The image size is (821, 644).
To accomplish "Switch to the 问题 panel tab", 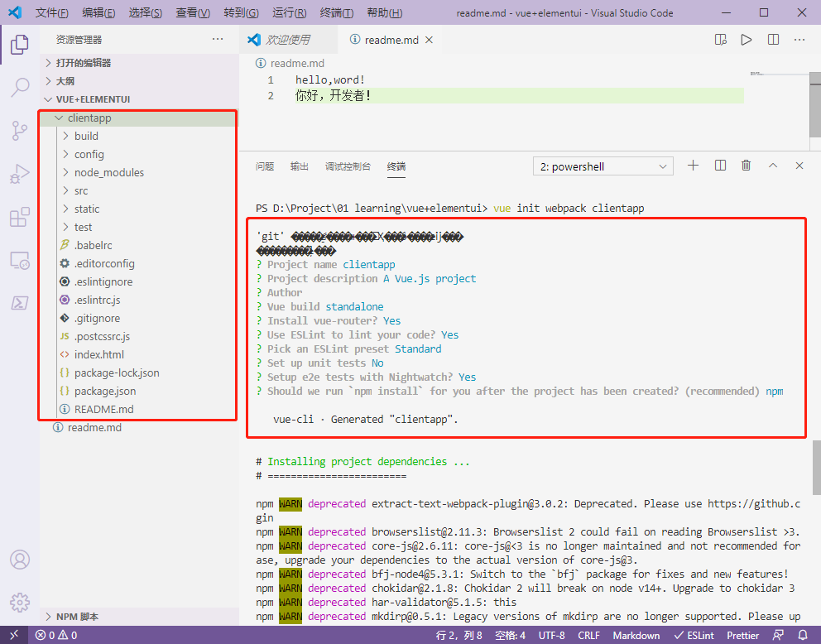I will click(x=265, y=166).
